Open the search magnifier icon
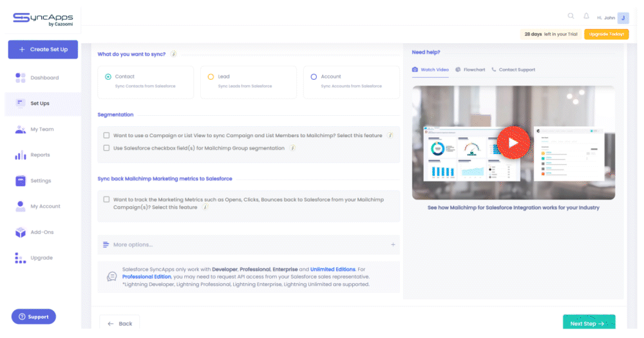This screenshot has height=338, width=644. [571, 16]
